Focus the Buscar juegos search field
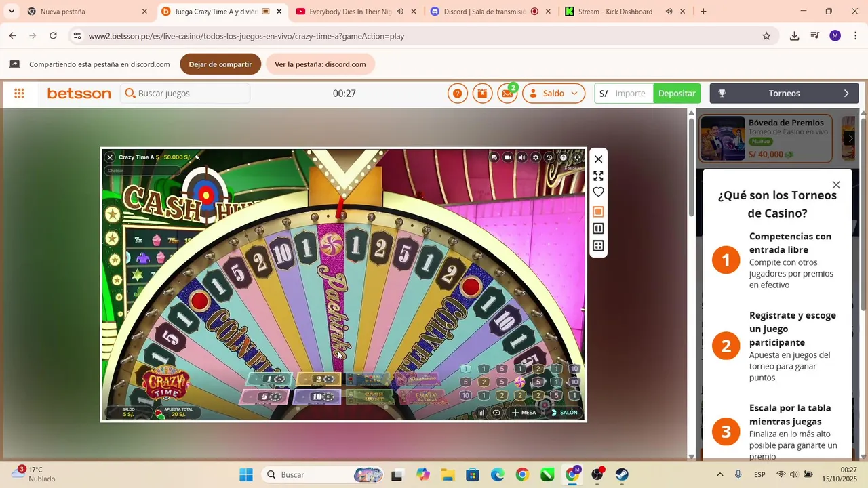The height and width of the screenshot is (488, 868). coord(185,94)
